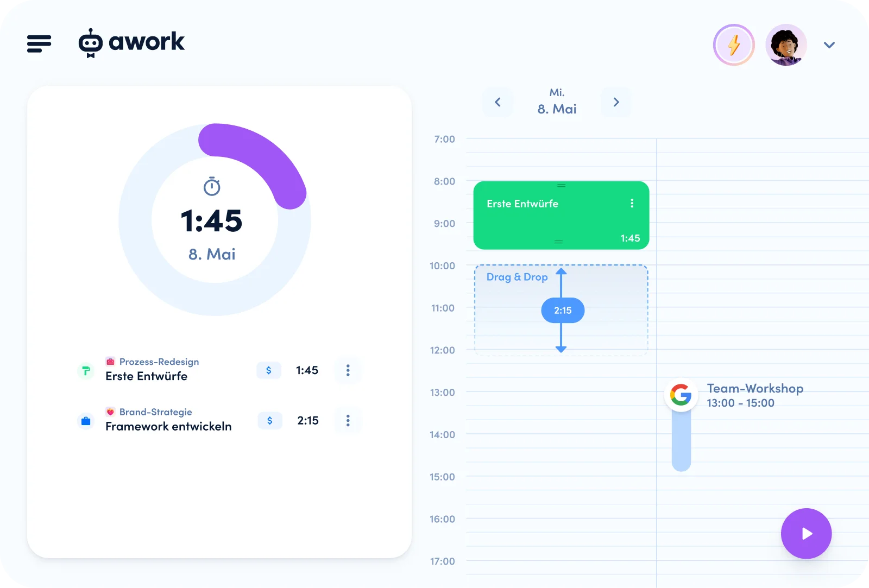Click the Drag & Drop placeholder label
Screen dimensions: 869x588
coord(517,277)
